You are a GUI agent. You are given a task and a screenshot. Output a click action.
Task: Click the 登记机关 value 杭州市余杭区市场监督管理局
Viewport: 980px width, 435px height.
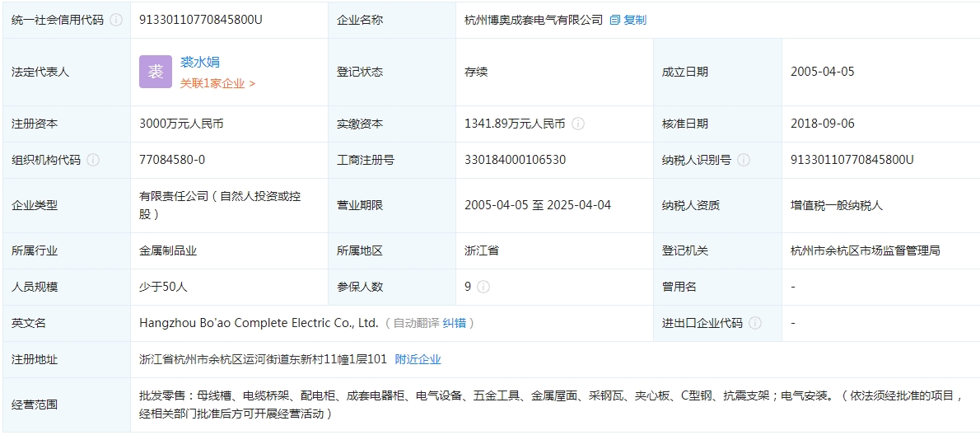click(865, 250)
